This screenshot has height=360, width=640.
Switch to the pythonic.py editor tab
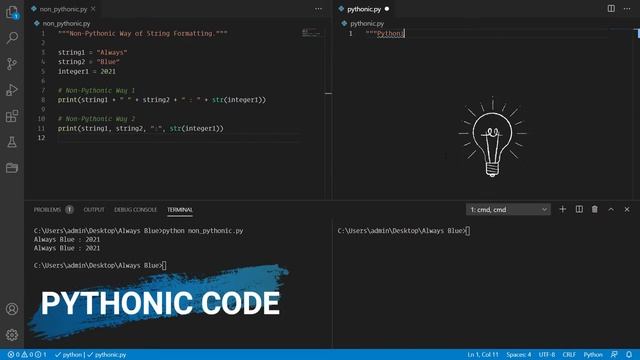tap(364, 9)
